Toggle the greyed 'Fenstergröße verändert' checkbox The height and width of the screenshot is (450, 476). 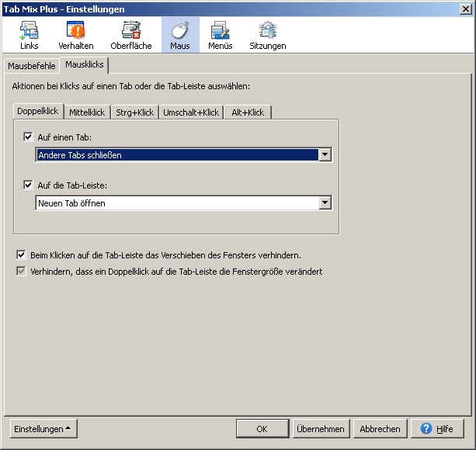[21, 271]
